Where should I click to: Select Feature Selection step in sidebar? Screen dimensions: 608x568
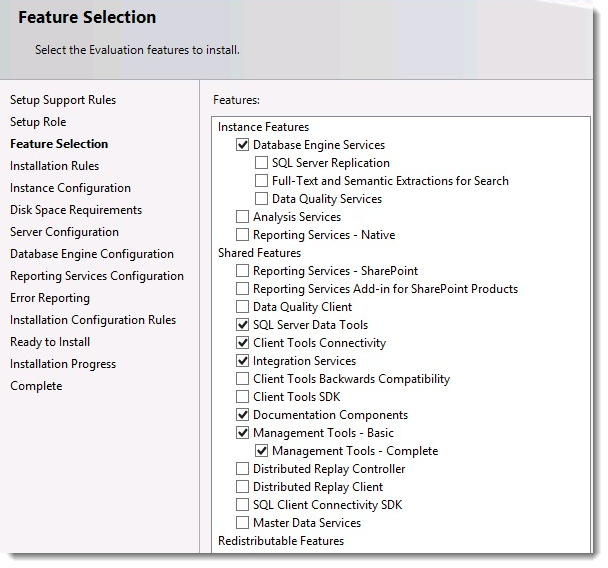(x=59, y=144)
